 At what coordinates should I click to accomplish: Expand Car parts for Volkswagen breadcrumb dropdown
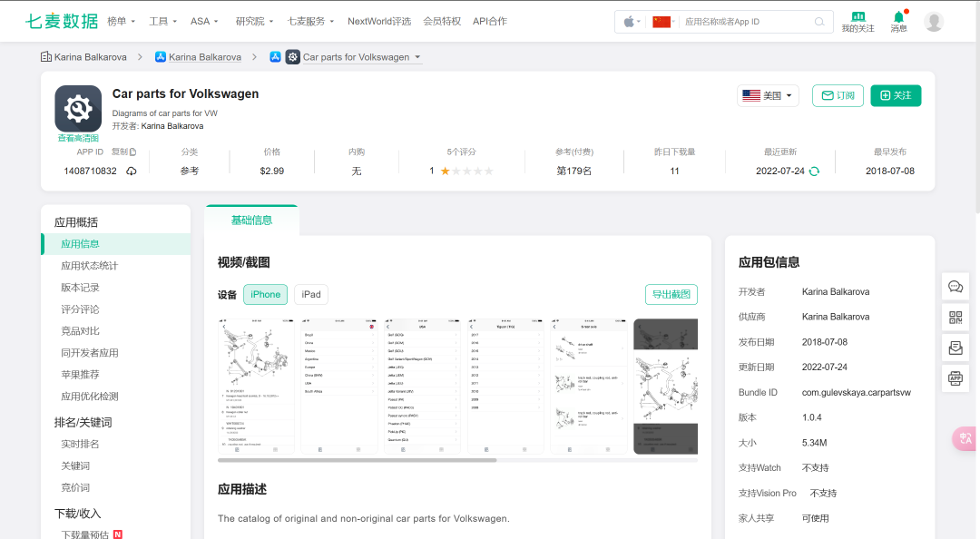click(x=417, y=57)
